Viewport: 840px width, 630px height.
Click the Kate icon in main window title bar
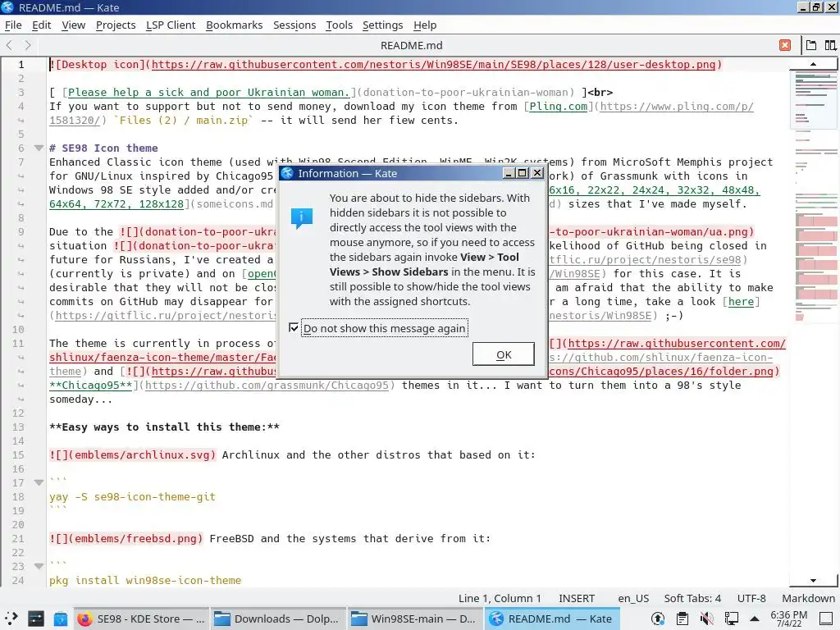tap(7, 7)
